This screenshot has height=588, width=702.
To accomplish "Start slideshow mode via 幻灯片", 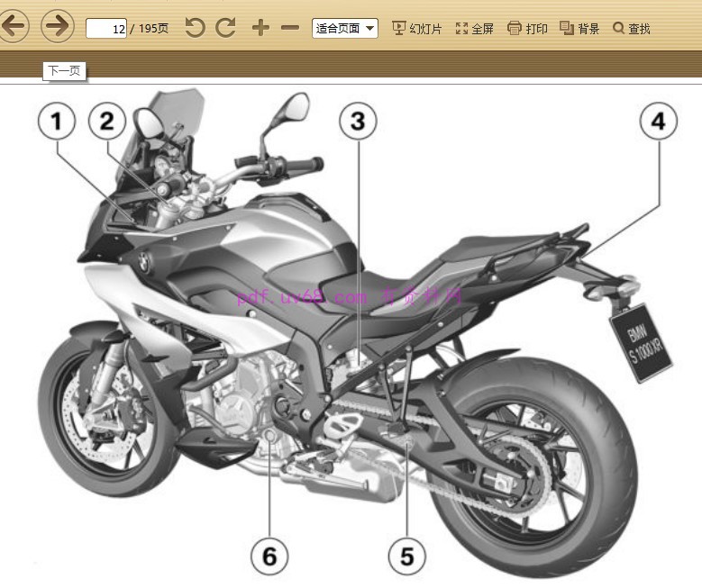I will point(417,29).
